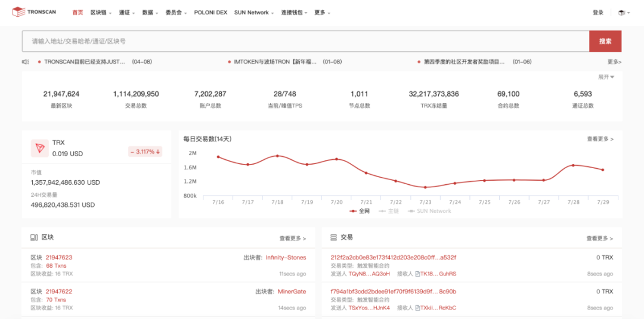644x319 pixels.
Task: Open receiver address TXkii...RcKbC
Action: pos(439,308)
